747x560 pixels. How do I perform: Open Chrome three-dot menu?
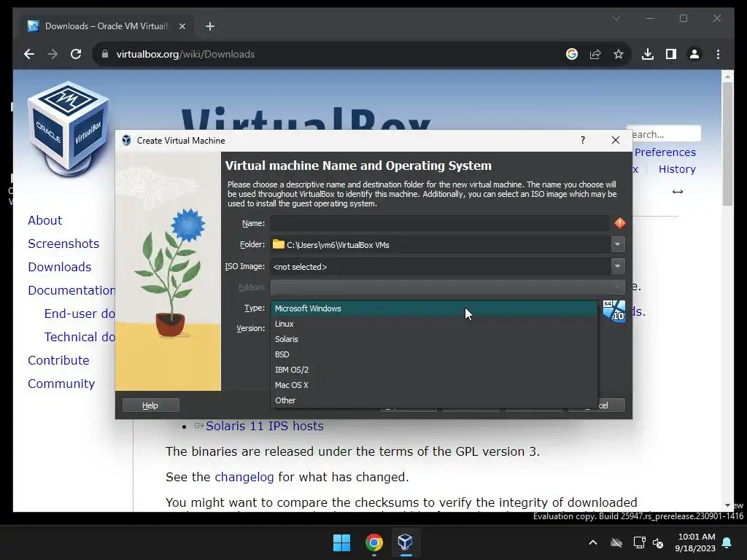pyautogui.click(x=718, y=54)
